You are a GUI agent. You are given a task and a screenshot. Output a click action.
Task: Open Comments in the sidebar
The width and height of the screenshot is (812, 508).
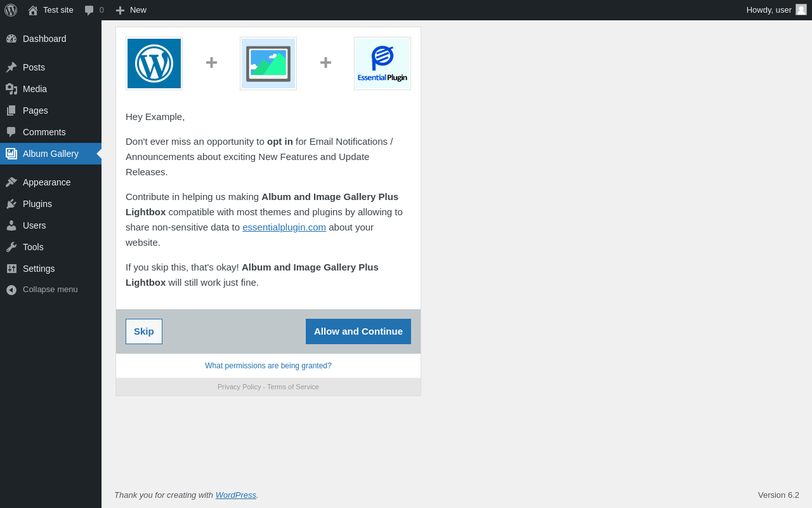click(44, 132)
